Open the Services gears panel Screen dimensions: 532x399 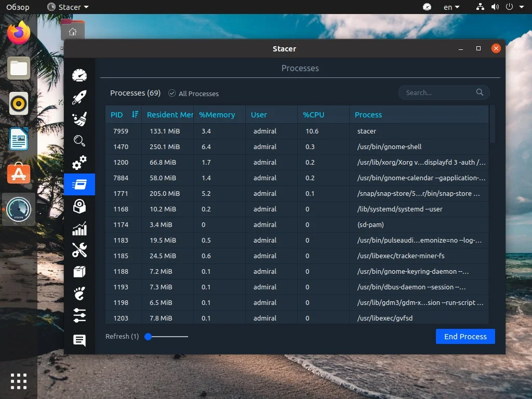pos(79,162)
